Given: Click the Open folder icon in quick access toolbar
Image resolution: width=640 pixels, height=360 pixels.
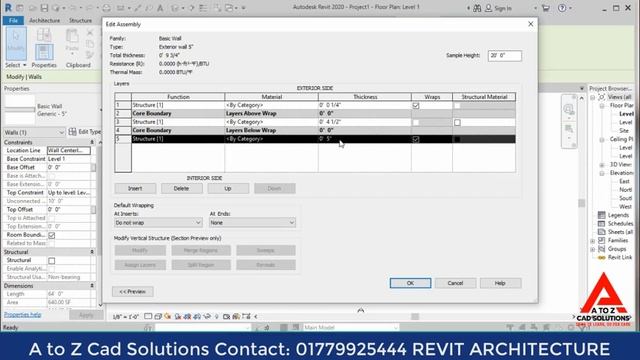Looking at the screenshot, I should coord(33,8).
